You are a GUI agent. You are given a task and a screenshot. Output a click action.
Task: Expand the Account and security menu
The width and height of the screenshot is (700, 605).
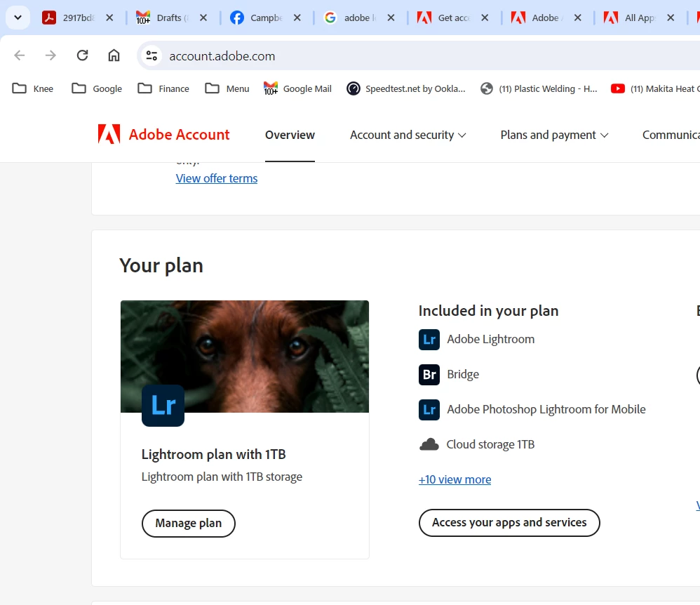click(408, 135)
